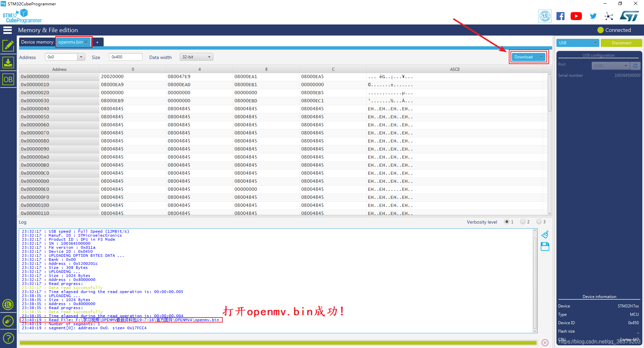Open the help question mark icon
This screenshot has height=348, width=644.
click(8, 338)
